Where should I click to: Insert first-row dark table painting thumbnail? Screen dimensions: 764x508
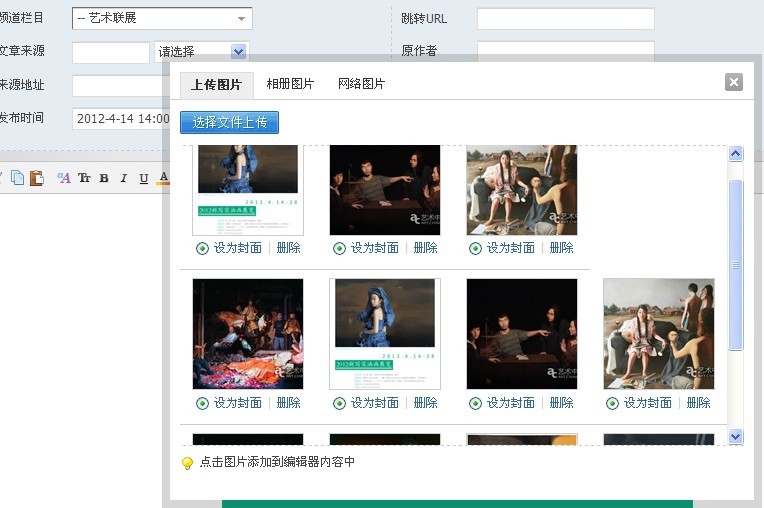(385, 190)
